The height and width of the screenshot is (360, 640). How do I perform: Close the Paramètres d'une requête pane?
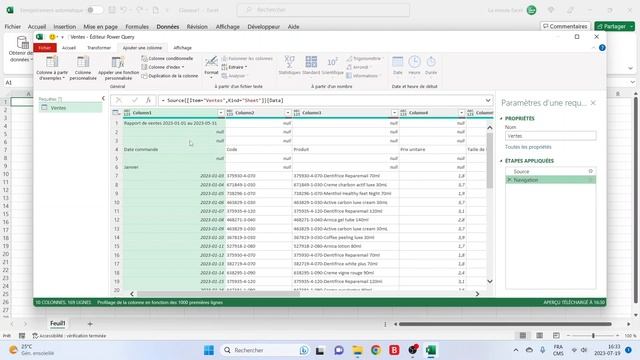tap(593, 103)
